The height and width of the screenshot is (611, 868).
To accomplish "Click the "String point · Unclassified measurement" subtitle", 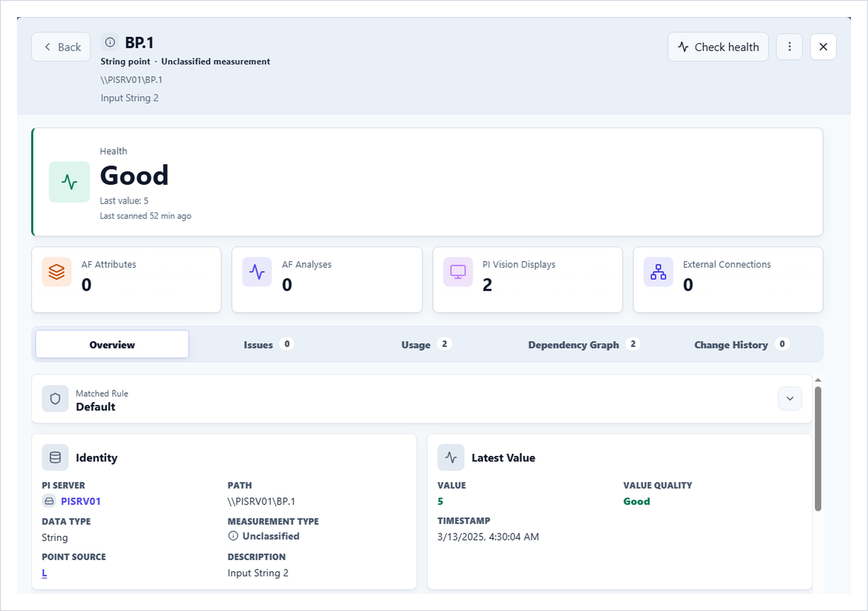I will [x=185, y=62].
